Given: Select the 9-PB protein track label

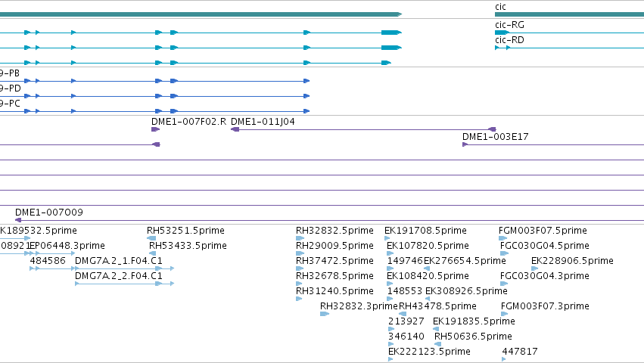Looking at the screenshot, I should pyautogui.click(x=9, y=73).
